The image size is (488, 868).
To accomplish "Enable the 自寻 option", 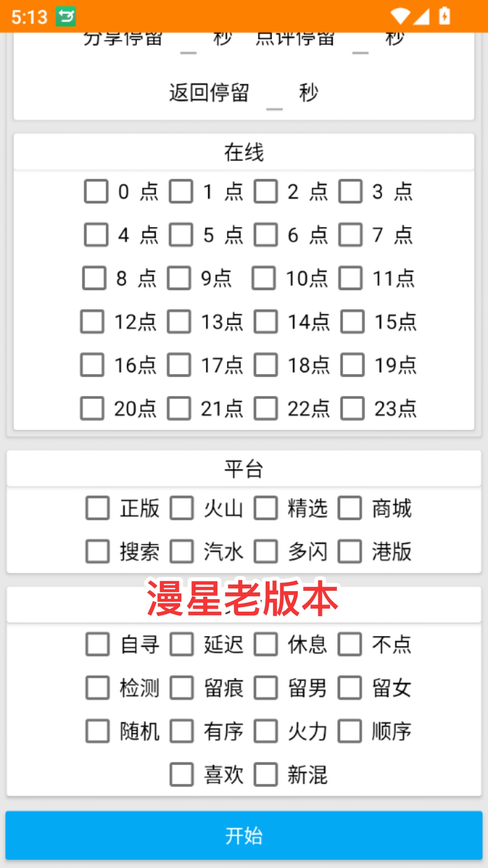I will click(98, 644).
